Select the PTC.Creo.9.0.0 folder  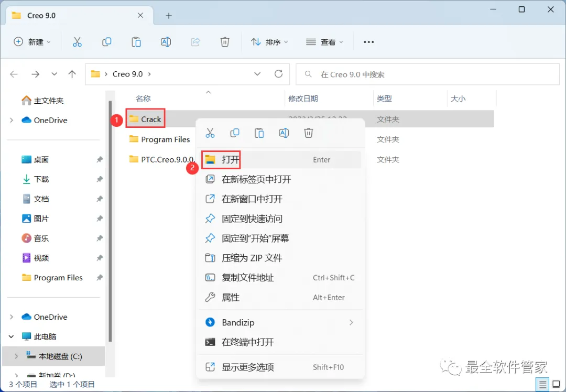(x=162, y=159)
